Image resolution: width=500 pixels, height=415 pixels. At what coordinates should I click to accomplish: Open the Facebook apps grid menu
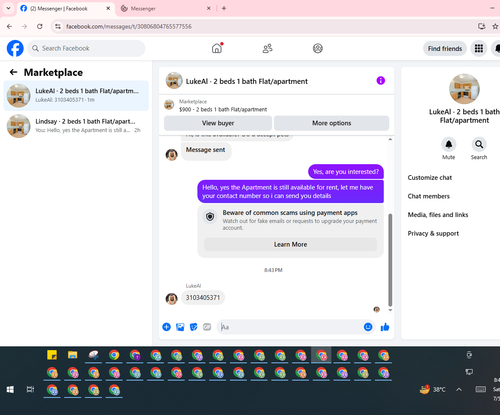coord(479,49)
